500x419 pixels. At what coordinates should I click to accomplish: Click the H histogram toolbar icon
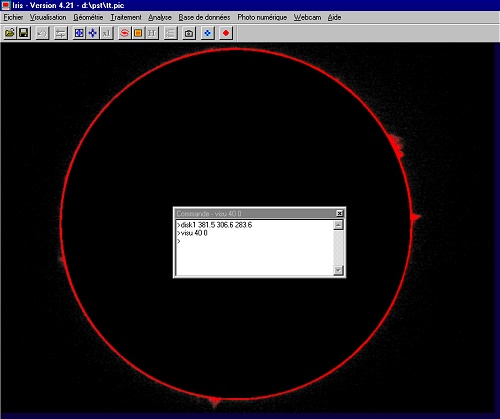[x=152, y=33]
